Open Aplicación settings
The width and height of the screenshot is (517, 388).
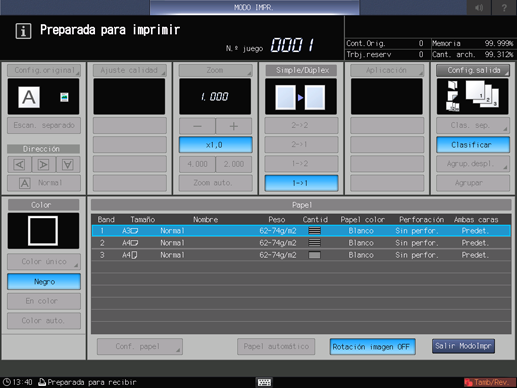[x=387, y=70]
